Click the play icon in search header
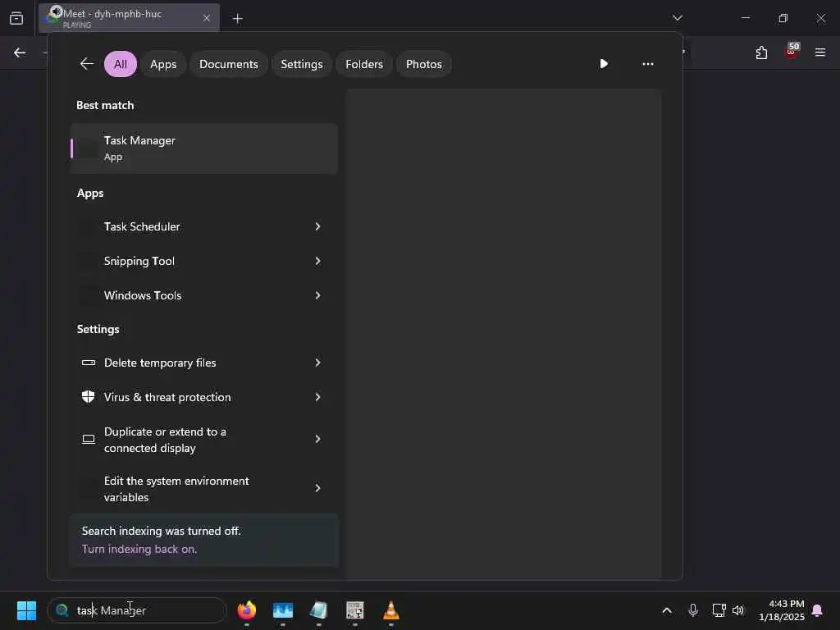 pos(604,64)
